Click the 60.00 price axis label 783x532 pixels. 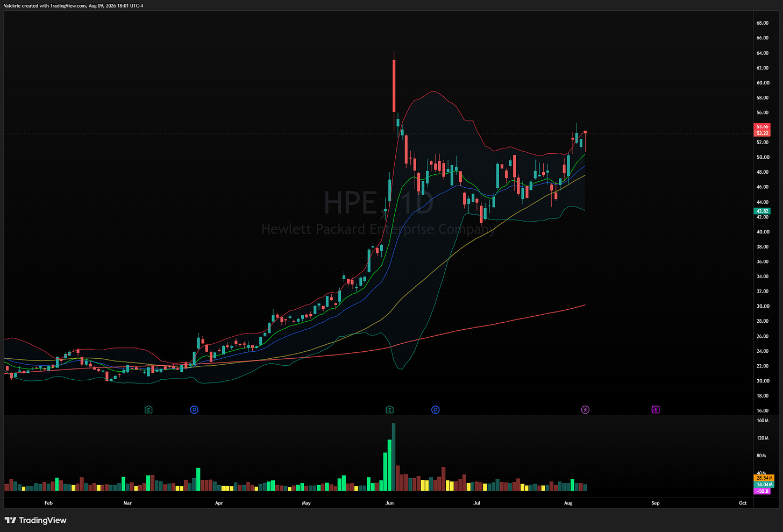point(763,83)
